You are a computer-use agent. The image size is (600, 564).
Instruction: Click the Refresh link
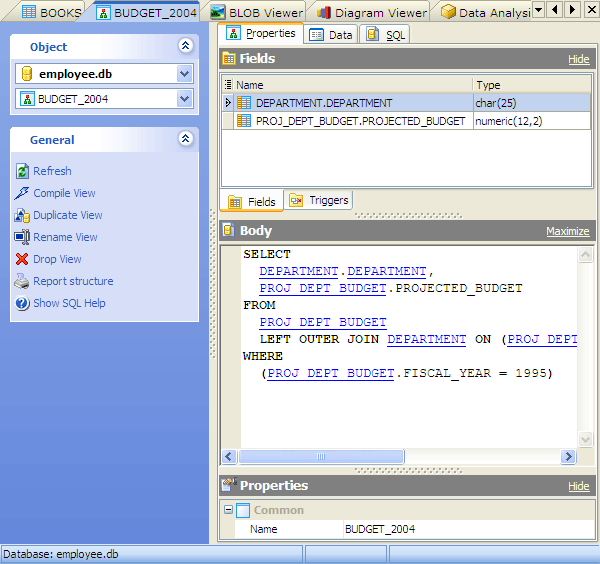tap(52, 171)
